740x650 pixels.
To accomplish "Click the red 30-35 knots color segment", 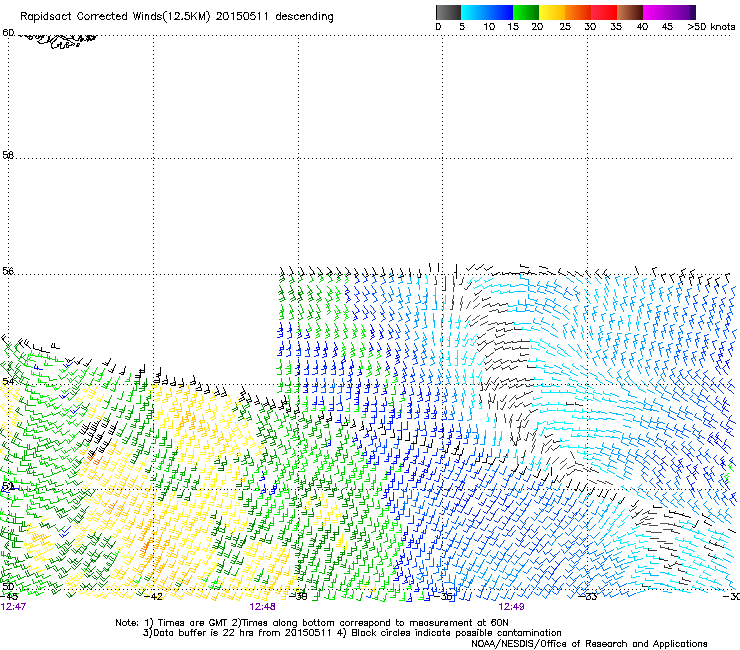I will (604, 12).
